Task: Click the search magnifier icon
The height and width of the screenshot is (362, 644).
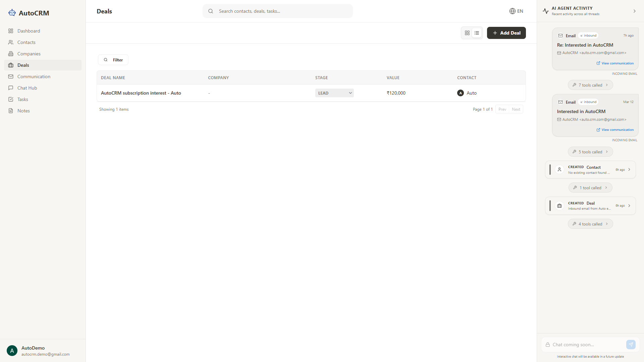Action: click(x=211, y=11)
